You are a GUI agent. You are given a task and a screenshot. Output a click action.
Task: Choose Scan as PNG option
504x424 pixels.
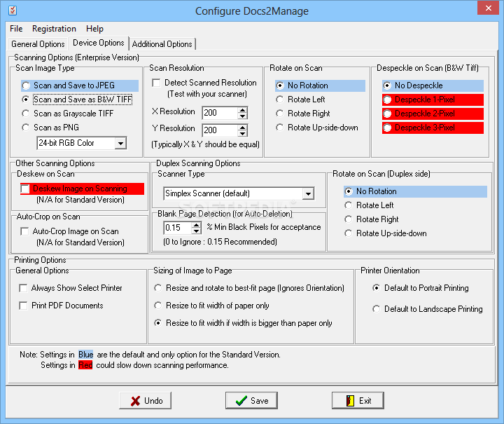tap(50, 128)
